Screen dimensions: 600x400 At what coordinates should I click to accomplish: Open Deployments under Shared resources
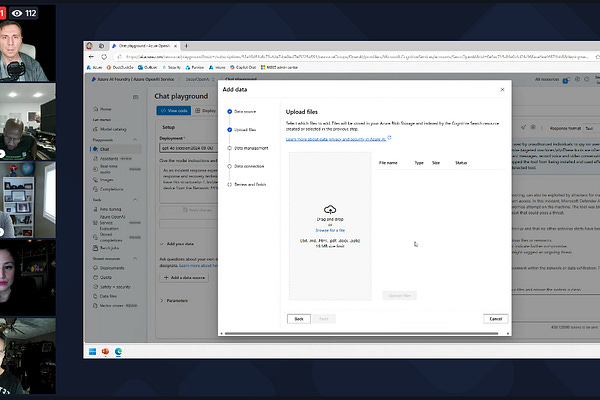point(109,268)
